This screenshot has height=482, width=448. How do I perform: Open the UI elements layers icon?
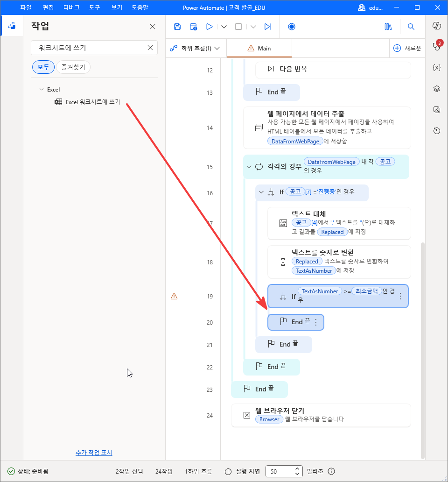click(x=437, y=89)
